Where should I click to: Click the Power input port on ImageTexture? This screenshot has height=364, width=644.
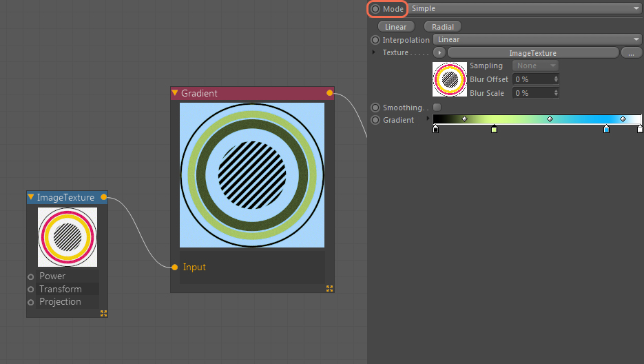pyautogui.click(x=30, y=276)
